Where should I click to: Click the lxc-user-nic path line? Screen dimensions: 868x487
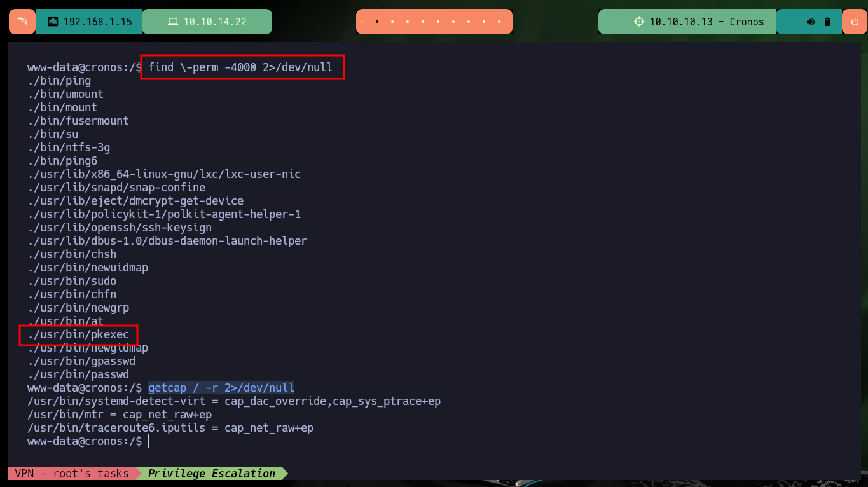tap(164, 174)
